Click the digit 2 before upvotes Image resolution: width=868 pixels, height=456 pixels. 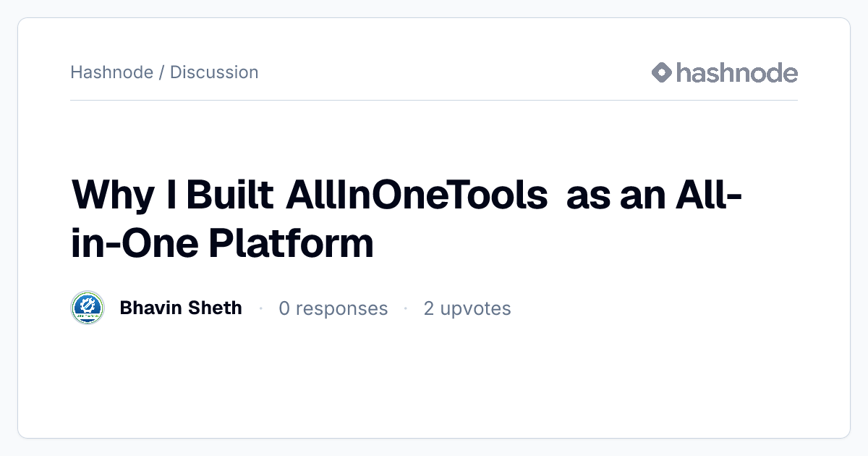coord(429,308)
